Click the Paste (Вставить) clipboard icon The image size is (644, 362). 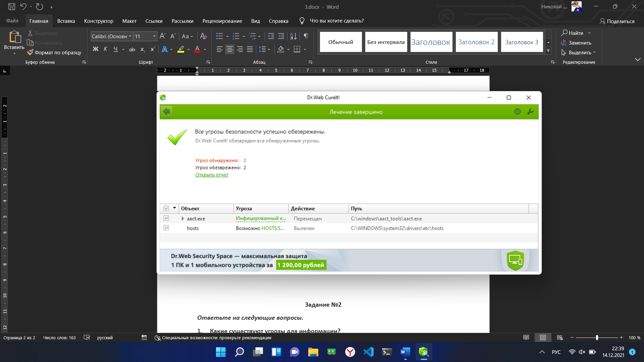click(x=14, y=37)
